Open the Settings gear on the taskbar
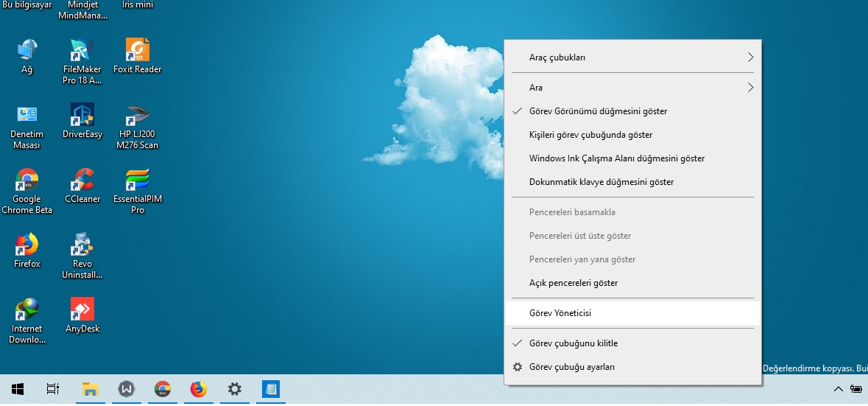The image size is (868, 406). 235,389
